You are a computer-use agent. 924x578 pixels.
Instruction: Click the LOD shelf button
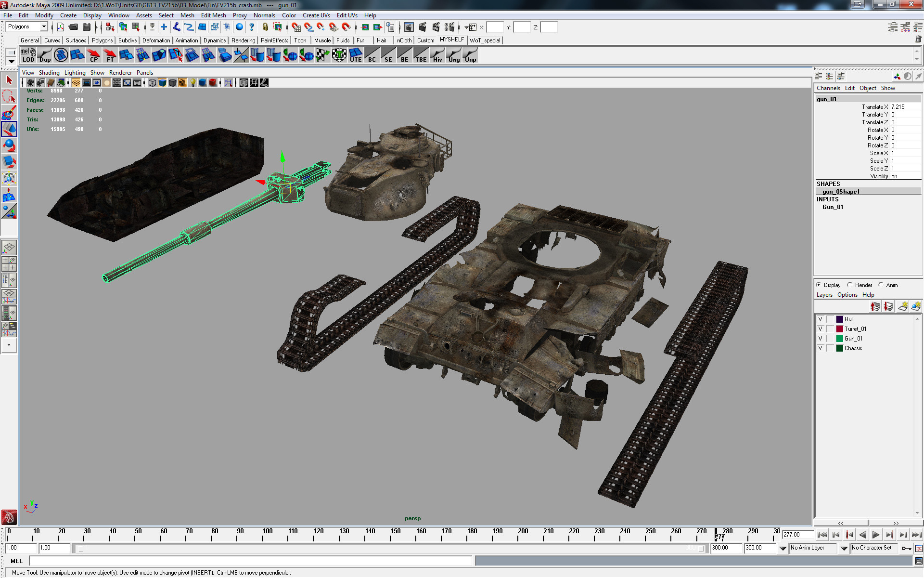[28, 55]
